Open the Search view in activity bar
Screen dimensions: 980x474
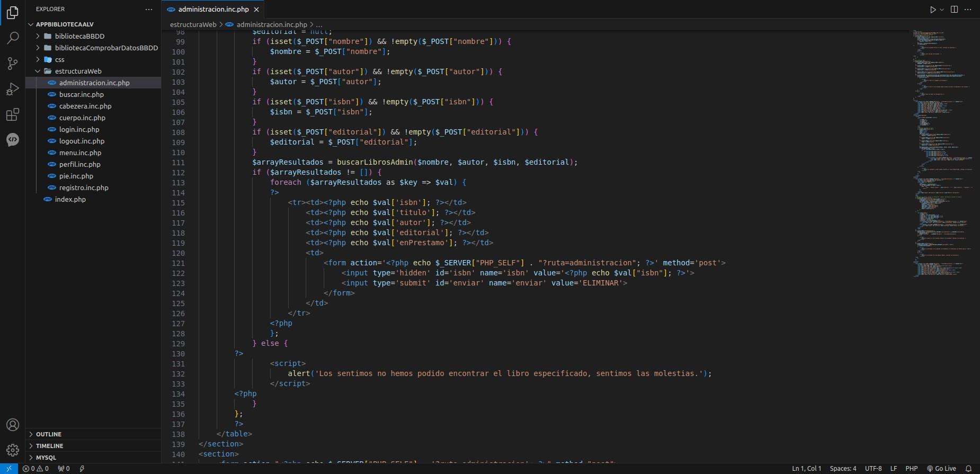13,38
